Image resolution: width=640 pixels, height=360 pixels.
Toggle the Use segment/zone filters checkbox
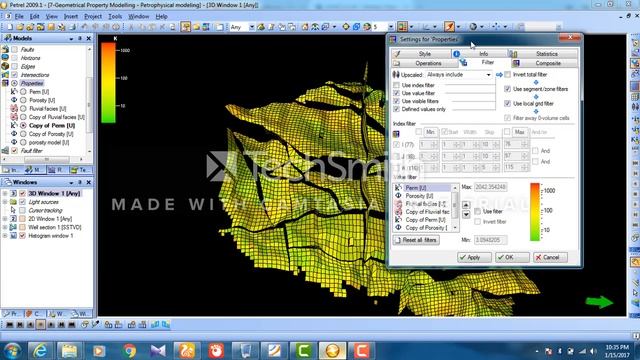click(x=507, y=89)
